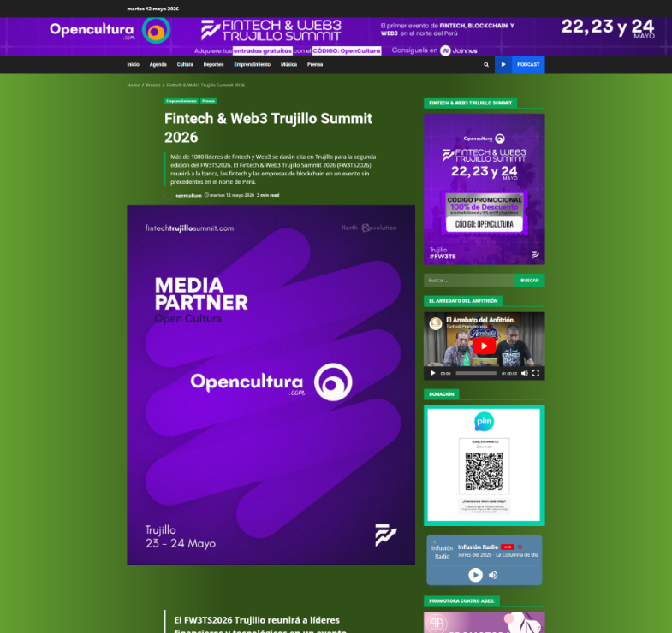The width and height of the screenshot is (672, 633).
Task: Click the EL ARREBATO DEL ANFITRIÓN widget heading
Action: pos(463,300)
